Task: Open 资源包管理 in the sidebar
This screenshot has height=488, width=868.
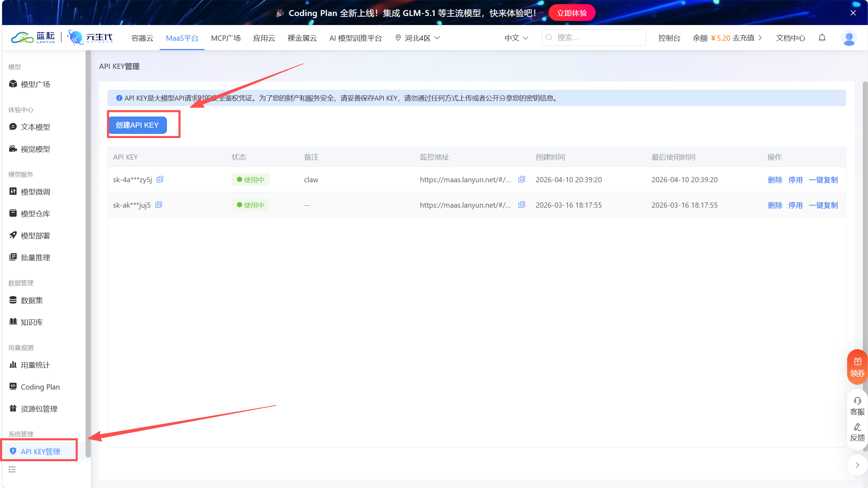Action: click(x=33, y=409)
